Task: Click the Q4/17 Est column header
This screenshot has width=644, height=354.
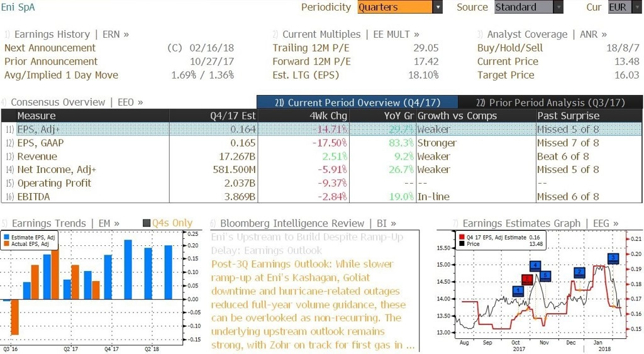Action: (213, 116)
